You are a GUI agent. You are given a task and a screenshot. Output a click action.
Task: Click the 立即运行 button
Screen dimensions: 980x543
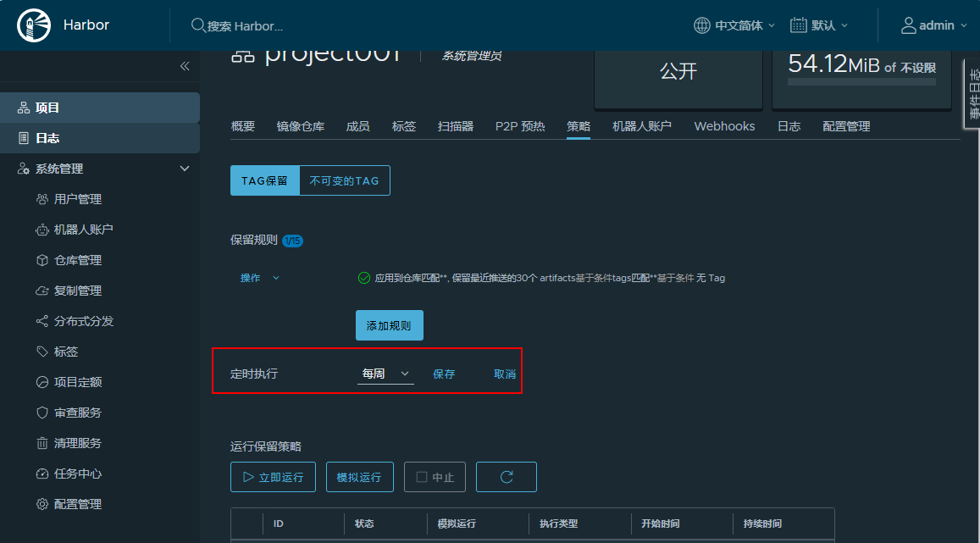click(273, 477)
